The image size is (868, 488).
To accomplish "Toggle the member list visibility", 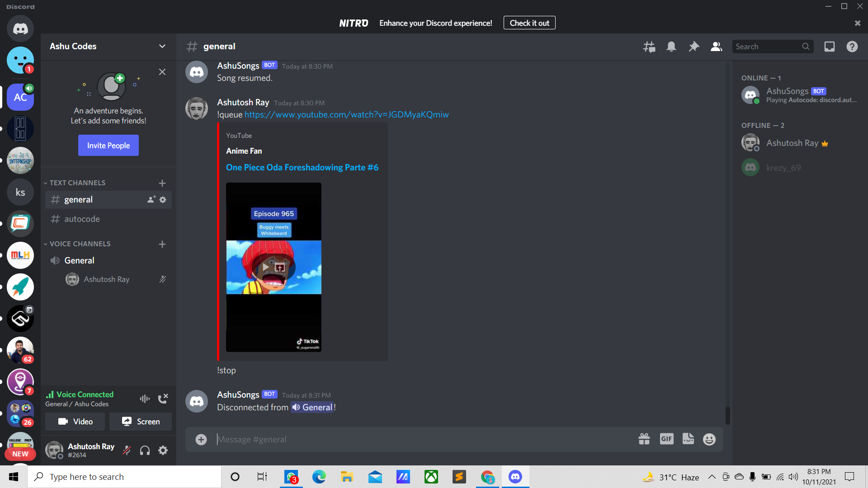I will (x=716, y=47).
